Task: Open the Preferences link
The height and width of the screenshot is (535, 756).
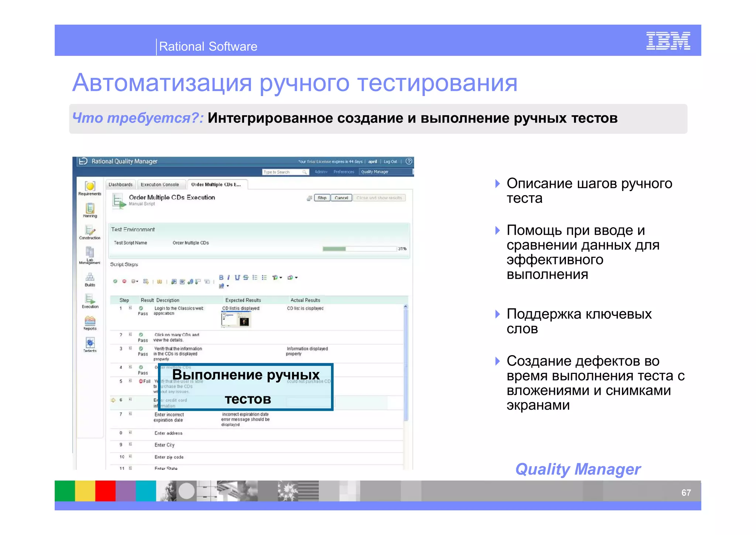Action: pos(344,172)
